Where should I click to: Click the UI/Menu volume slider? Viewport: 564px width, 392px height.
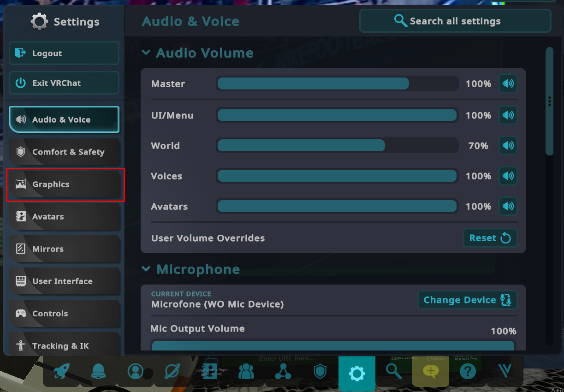(337, 115)
